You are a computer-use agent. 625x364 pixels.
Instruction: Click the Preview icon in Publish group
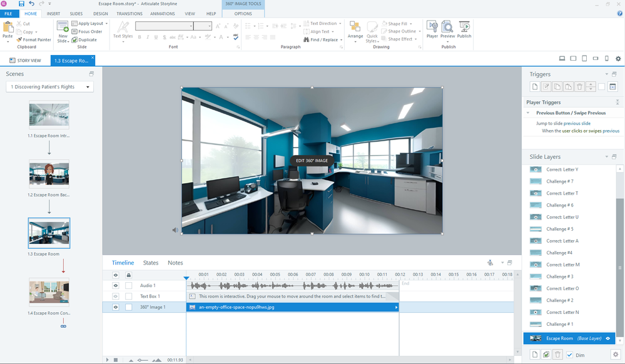pos(447,28)
